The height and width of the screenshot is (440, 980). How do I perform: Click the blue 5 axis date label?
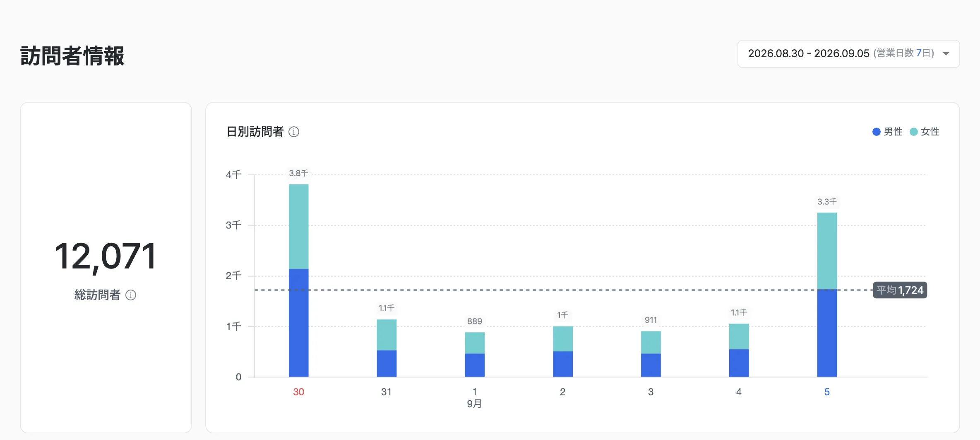tap(827, 392)
